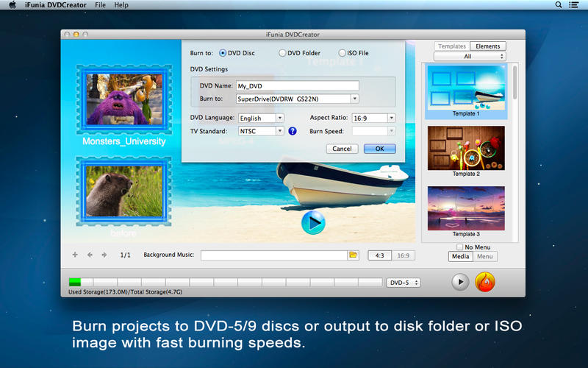
Task: Click the OK button
Action: click(x=379, y=149)
